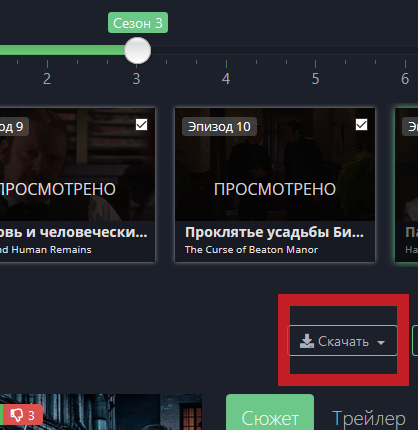Uncheck the watched checkbox on Episode 10
Image resolution: width=418 pixels, height=430 pixels.
361,125
